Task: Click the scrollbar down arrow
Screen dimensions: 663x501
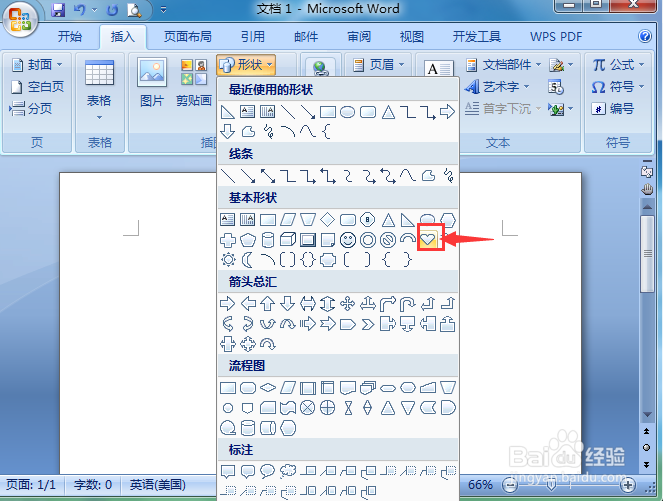Action: pyautogui.click(x=647, y=415)
